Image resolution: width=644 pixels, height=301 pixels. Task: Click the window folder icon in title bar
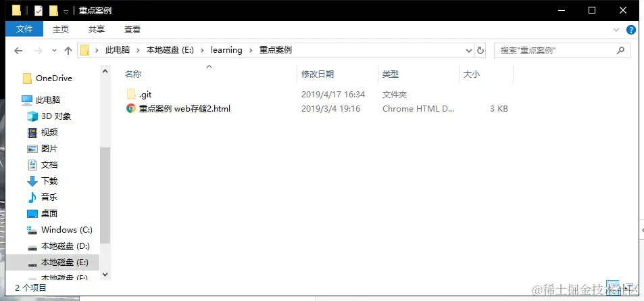coord(16,11)
